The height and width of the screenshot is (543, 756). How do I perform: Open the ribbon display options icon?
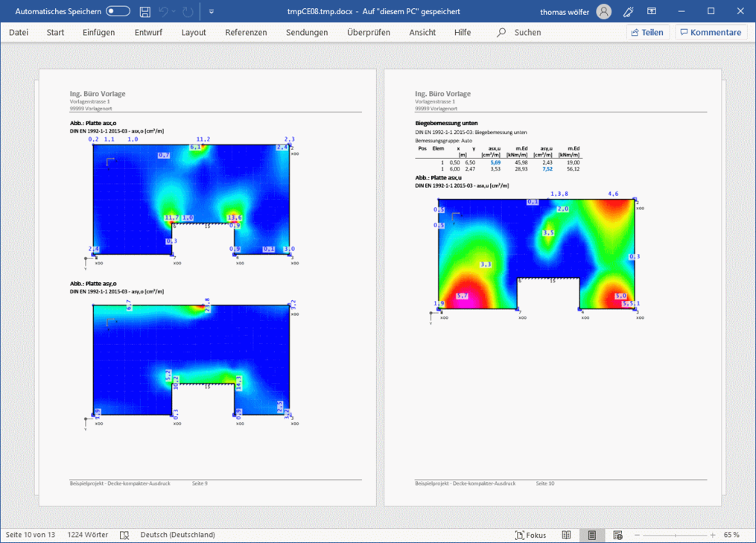(x=652, y=12)
